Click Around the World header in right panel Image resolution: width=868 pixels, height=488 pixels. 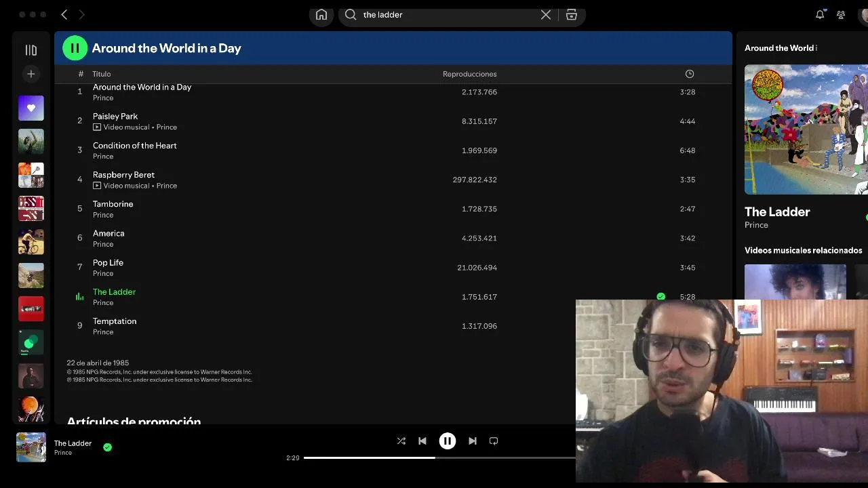pos(781,48)
